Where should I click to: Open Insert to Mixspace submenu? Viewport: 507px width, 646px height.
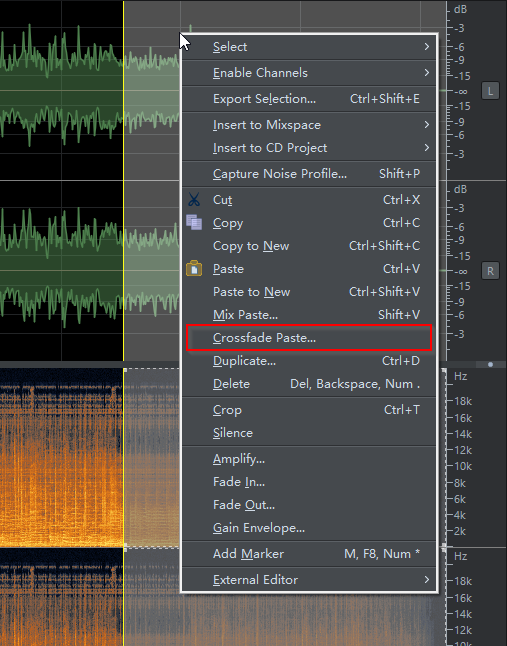[309, 125]
